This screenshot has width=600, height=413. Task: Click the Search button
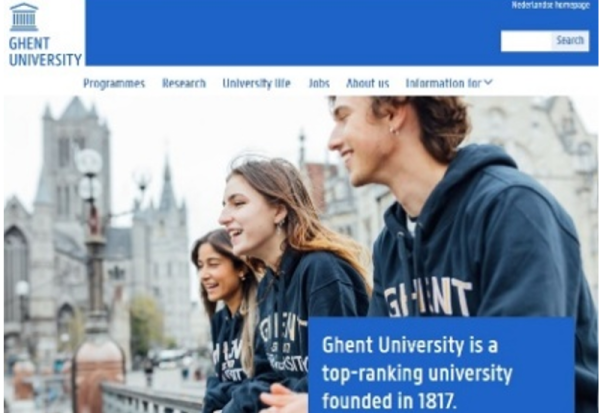coord(570,41)
